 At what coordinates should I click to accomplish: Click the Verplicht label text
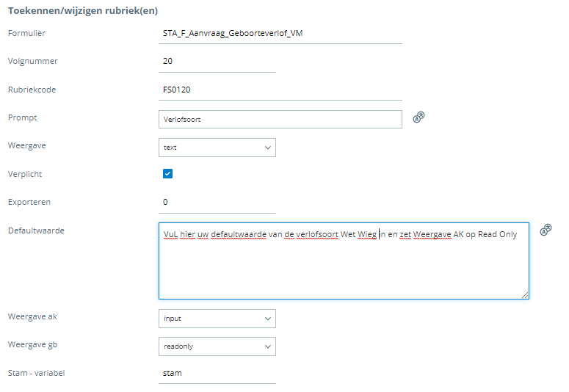(x=25, y=174)
